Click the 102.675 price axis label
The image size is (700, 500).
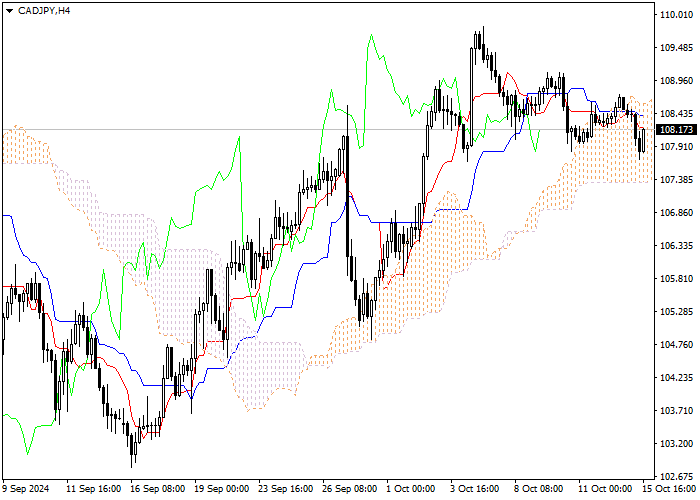tap(676, 476)
